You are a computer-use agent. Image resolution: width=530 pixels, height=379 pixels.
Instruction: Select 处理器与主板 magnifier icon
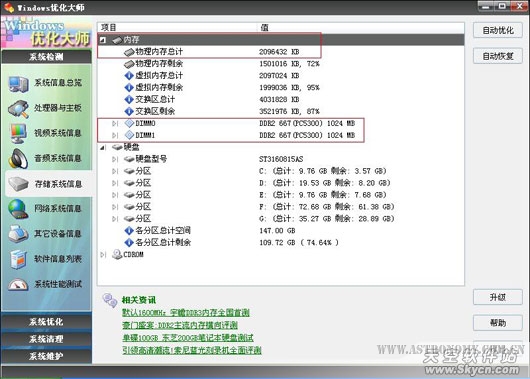[x=18, y=109]
